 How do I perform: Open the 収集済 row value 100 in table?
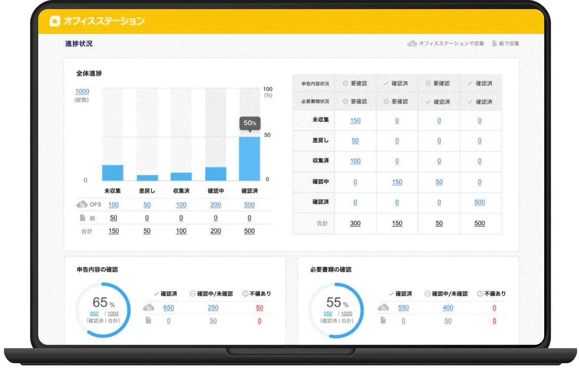coord(355,161)
